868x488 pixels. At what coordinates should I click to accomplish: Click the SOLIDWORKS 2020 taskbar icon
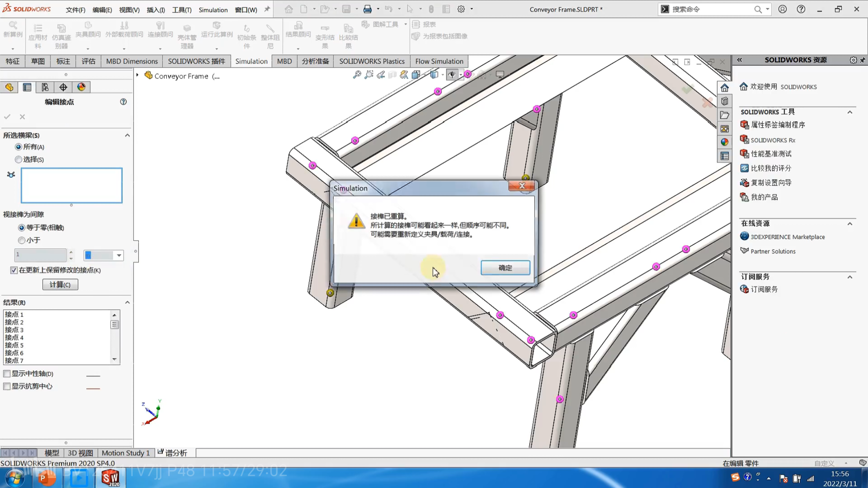[110, 478]
